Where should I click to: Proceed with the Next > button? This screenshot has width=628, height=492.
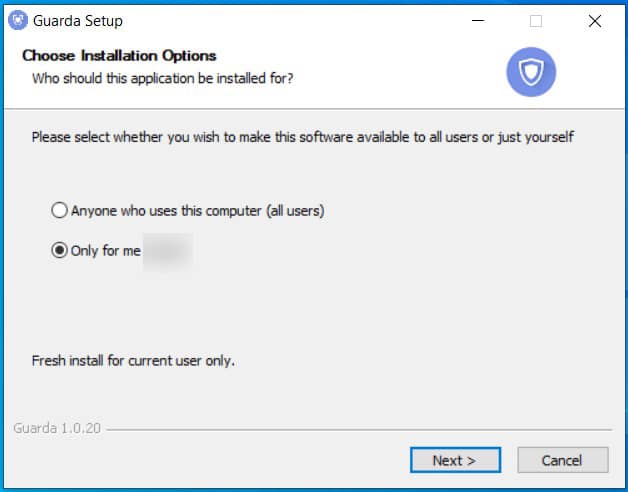(x=455, y=460)
